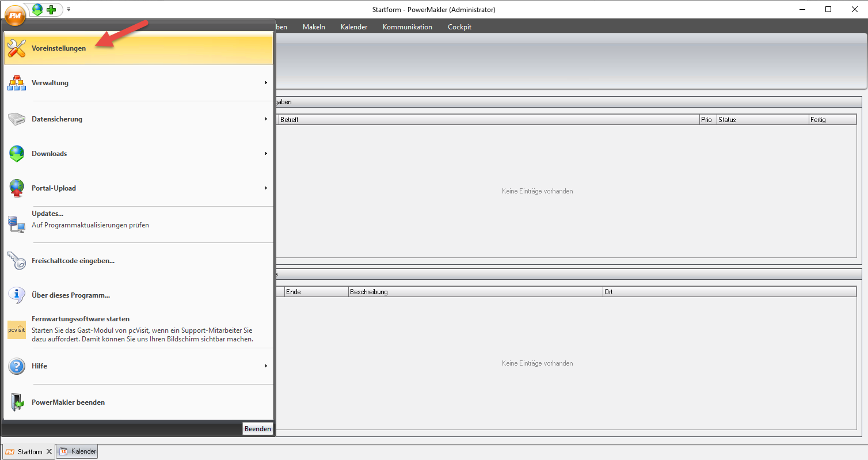The image size is (868, 460).
Task: Open the quick access toolbar customize arrow
Action: 69,9
